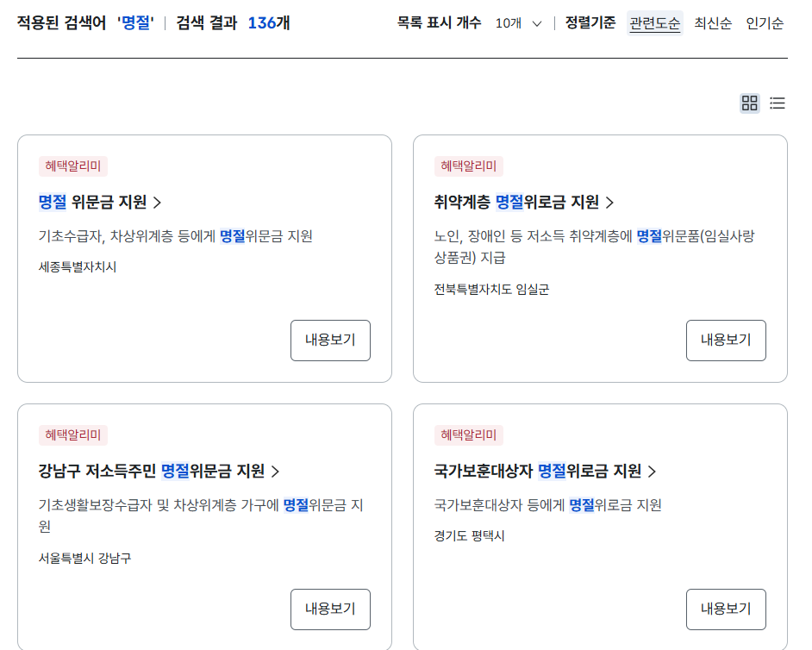
Task: Click 내용보기 for 임실군 card
Action: click(726, 341)
